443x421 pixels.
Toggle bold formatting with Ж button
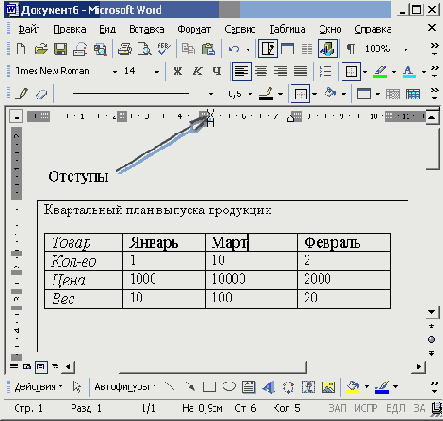click(x=177, y=71)
